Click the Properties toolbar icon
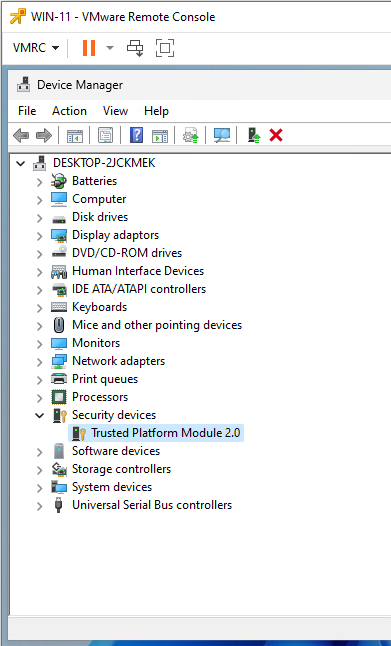 coord(105,135)
